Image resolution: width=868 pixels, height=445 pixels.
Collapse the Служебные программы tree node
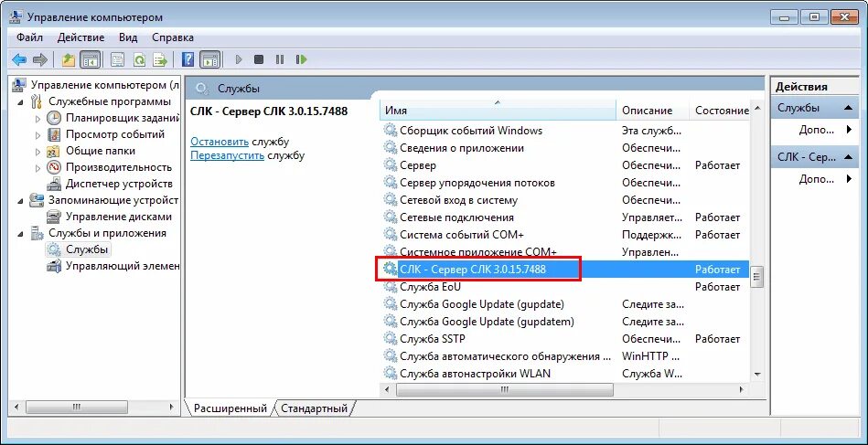[x=20, y=102]
